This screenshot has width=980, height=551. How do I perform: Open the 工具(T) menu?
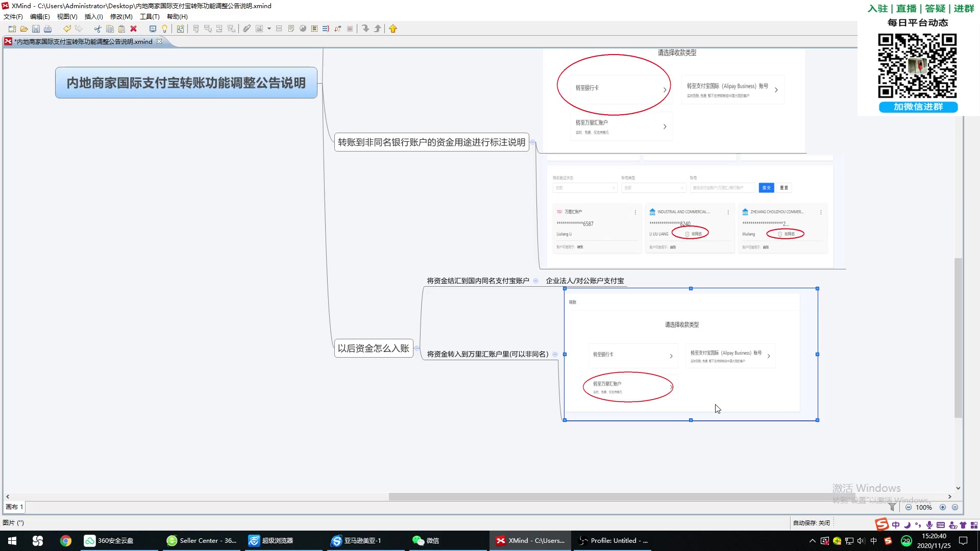click(150, 16)
